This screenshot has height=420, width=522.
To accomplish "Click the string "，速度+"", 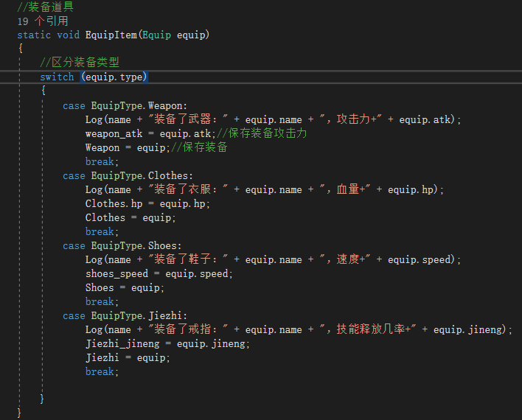I will coord(345,259).
